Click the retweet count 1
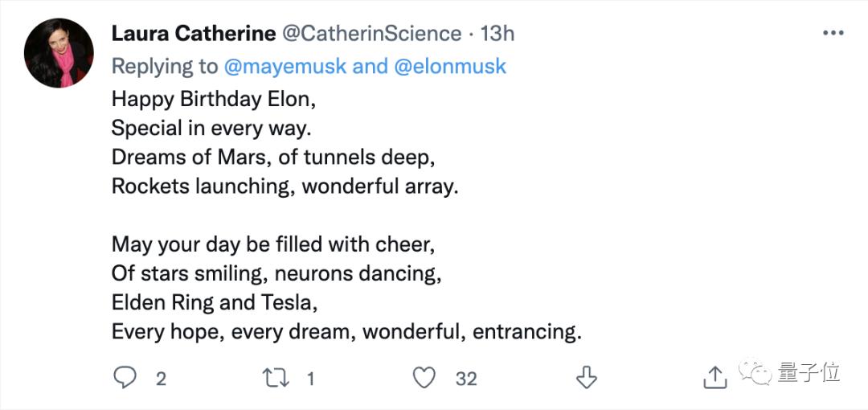 click(x=310, y=379)
